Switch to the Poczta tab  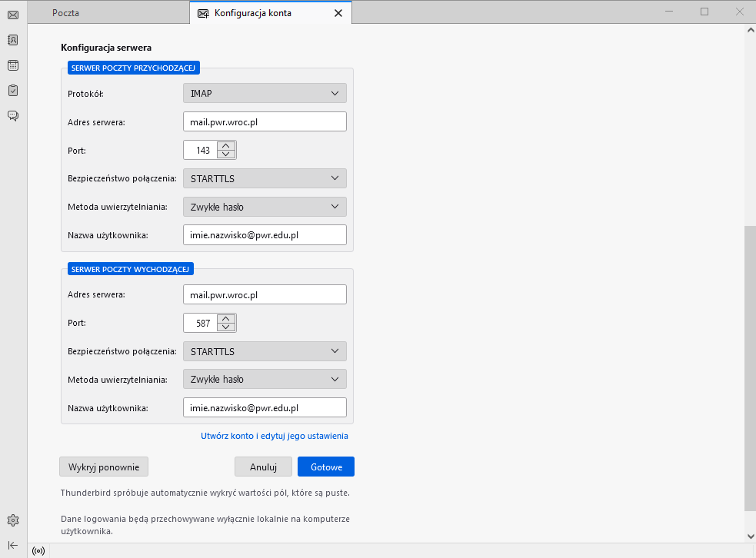click(66, 13)
